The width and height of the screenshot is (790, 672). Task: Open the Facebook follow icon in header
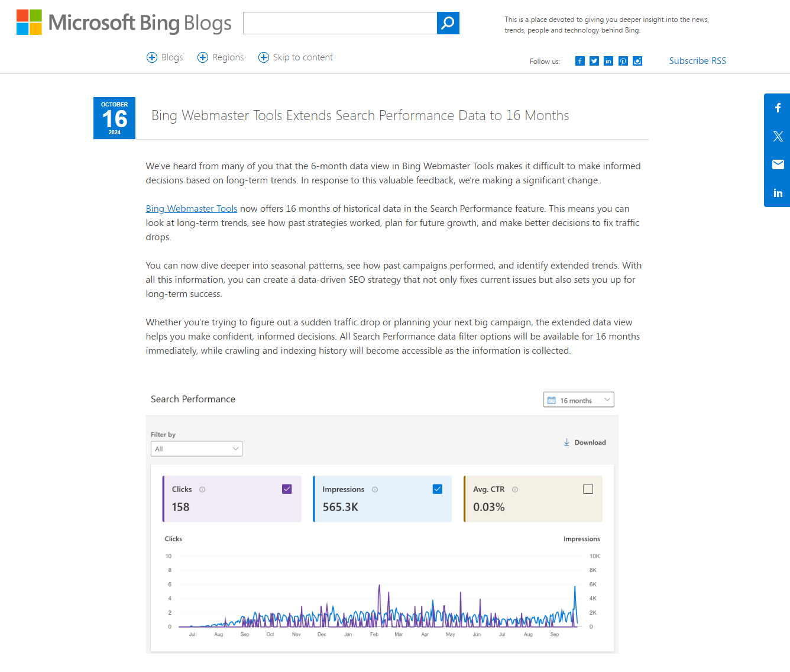coord(580,61)
